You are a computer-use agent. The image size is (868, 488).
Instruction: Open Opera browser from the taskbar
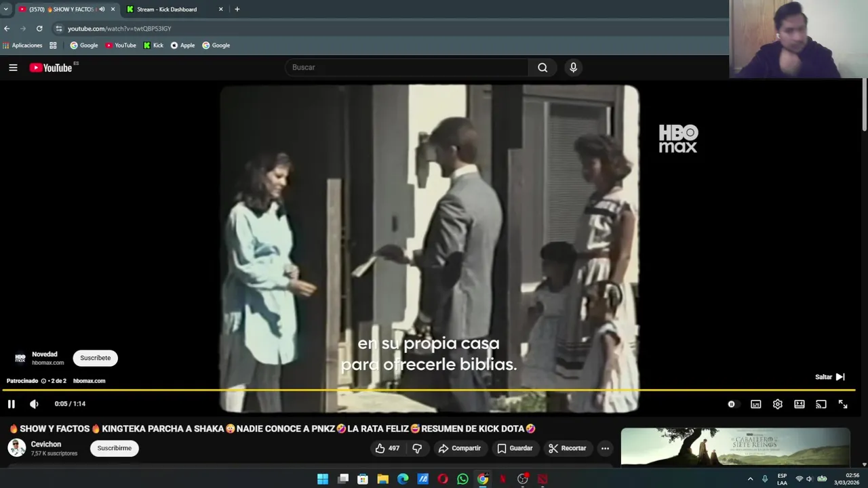(443, 479)
